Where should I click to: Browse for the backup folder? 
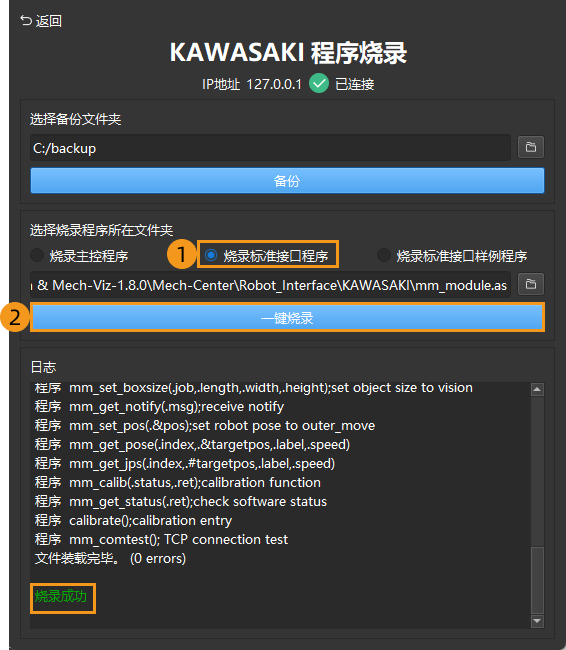(531, 147)
